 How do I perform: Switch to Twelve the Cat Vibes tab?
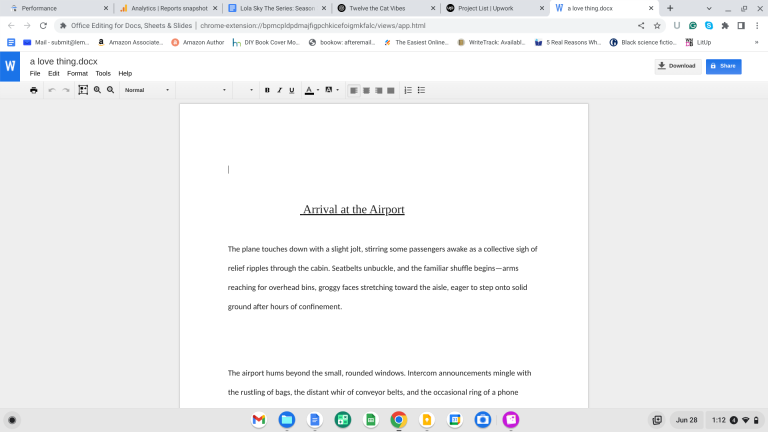(x=385, y=8)
